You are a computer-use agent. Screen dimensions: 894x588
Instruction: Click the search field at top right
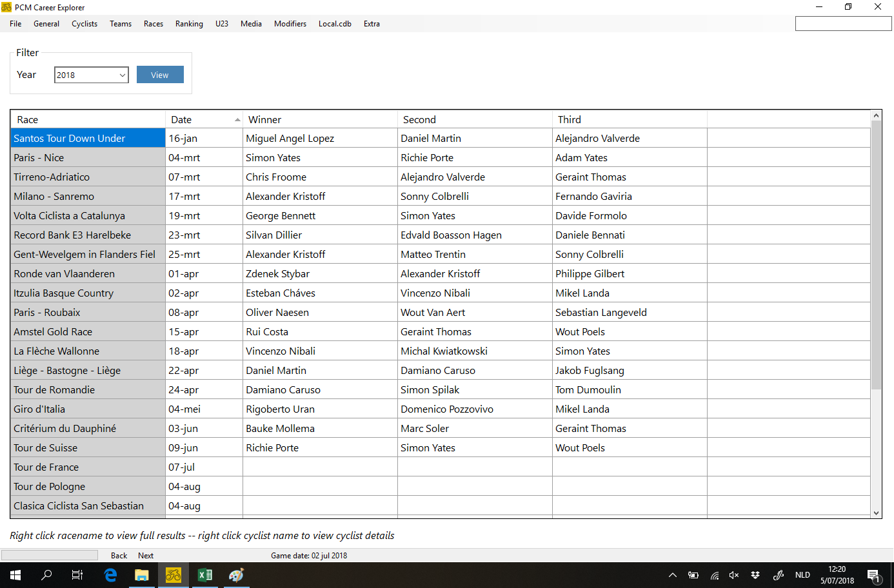click(x=843, y=24)
